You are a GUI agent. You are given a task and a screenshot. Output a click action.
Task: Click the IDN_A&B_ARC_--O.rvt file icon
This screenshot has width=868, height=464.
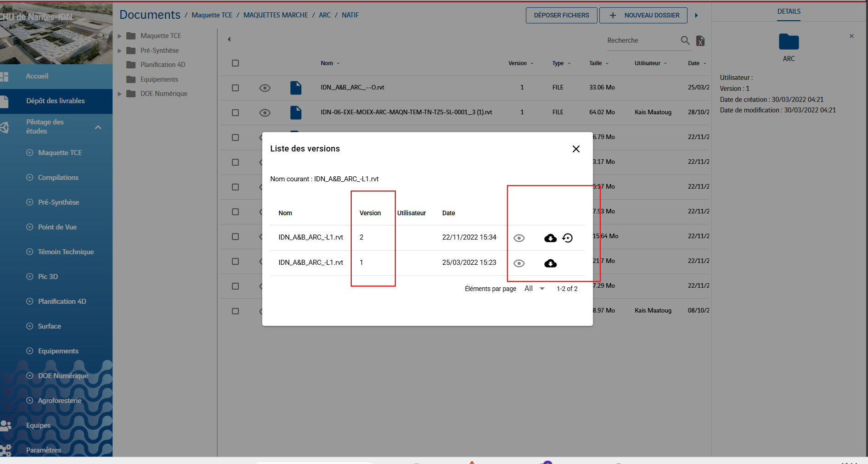pos(296,88)
